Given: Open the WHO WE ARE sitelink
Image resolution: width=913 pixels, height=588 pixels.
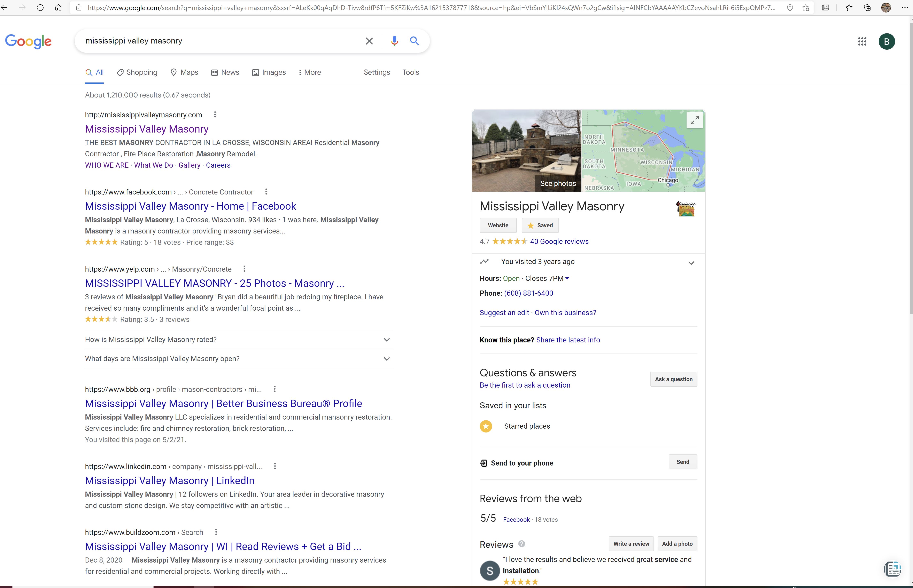Looking at the screenshot, I should pos(107,165).
